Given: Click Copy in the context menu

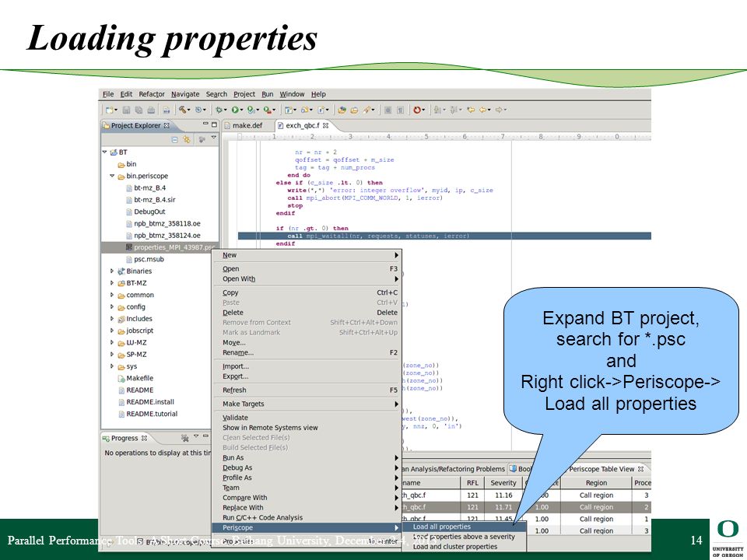Looking at the screenshot, I should pos(307,293).
